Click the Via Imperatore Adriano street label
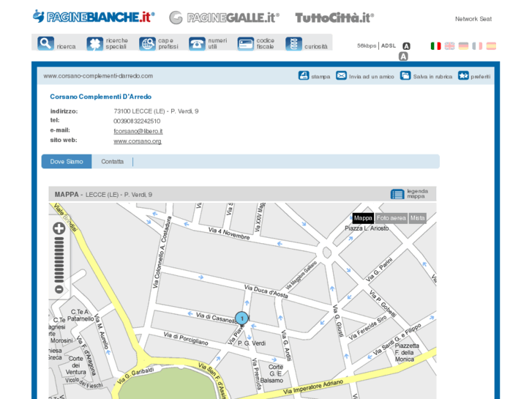The image size is (532, 399). point(312,387)
